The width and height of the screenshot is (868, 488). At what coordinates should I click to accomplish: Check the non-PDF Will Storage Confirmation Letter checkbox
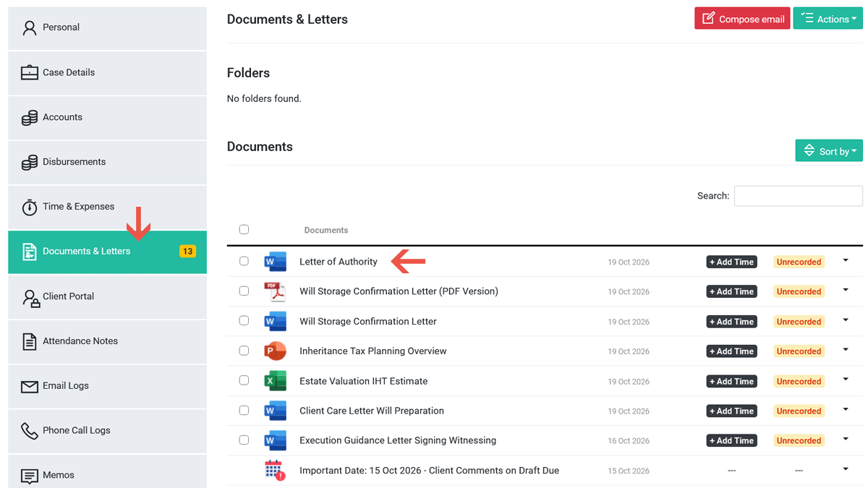[244, 320]
